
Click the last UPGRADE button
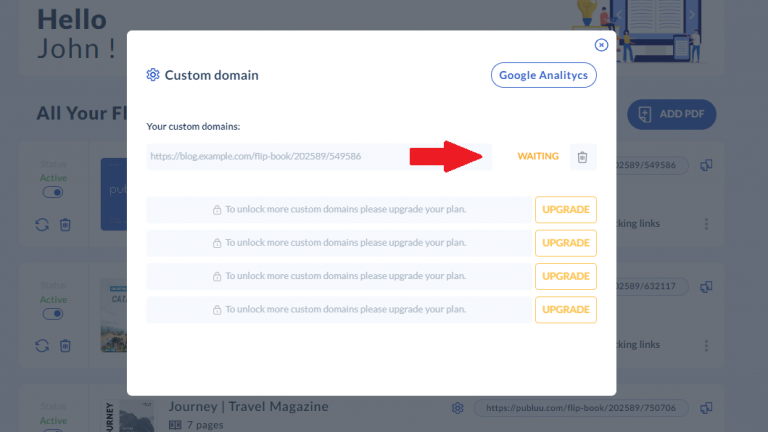(565, 310)
